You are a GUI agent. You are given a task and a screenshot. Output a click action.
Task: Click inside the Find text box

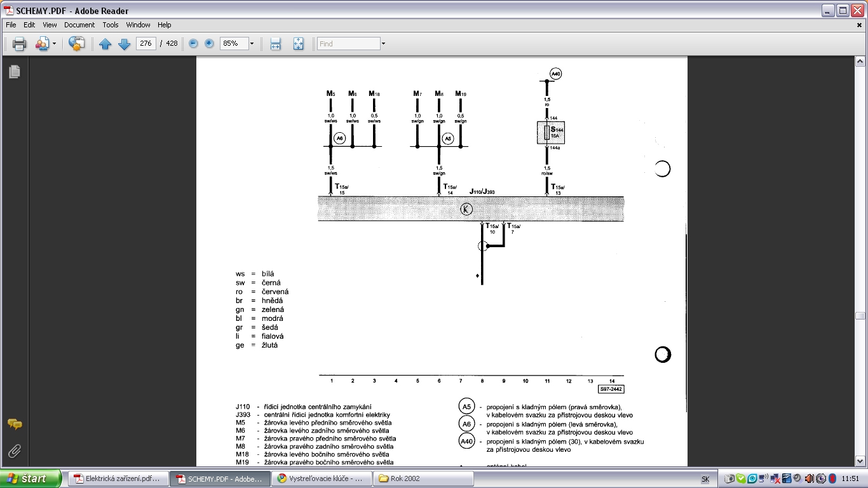(x=348, y=44)
